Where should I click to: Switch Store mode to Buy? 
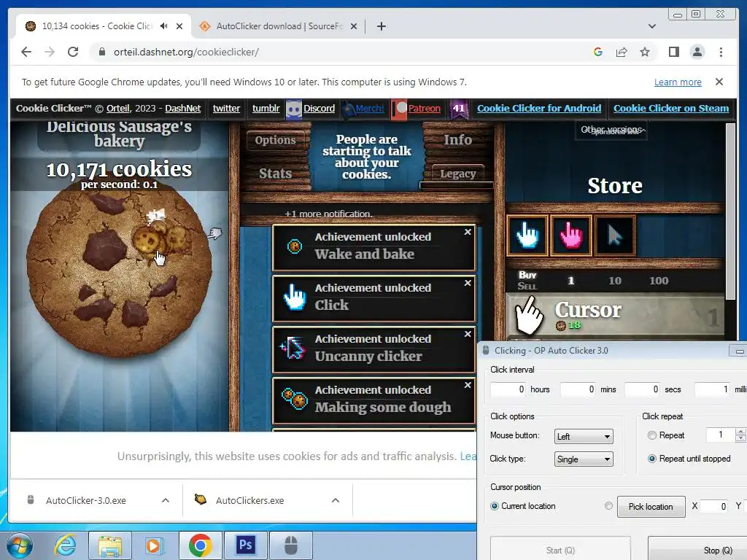527,275
